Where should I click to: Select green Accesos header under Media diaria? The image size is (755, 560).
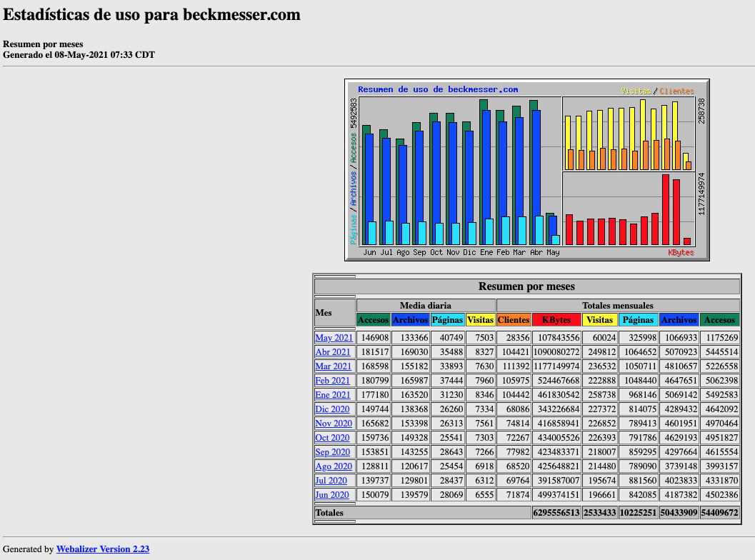point(373,320)
